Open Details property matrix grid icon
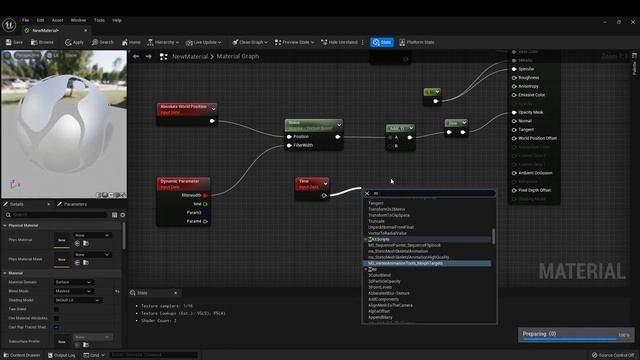 (114, 215)
